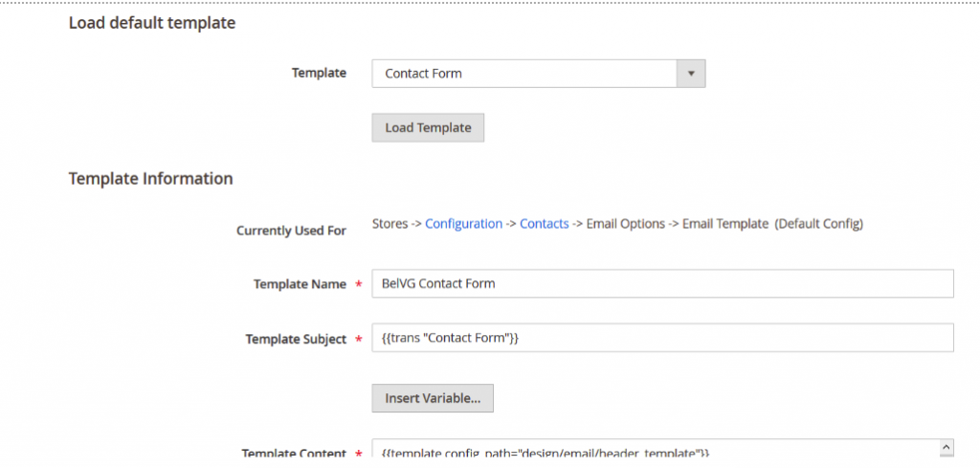980x468 pixels.
Task: Click the Template Information section heading
Action: coord(150,178)
